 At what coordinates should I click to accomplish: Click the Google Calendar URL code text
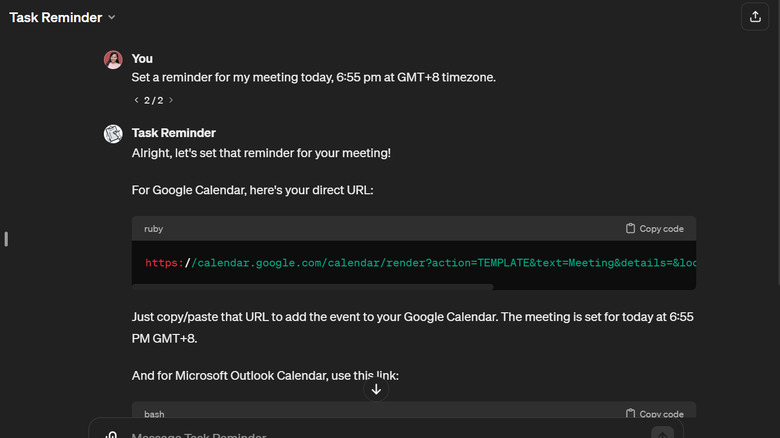click(x=420, y=264)
